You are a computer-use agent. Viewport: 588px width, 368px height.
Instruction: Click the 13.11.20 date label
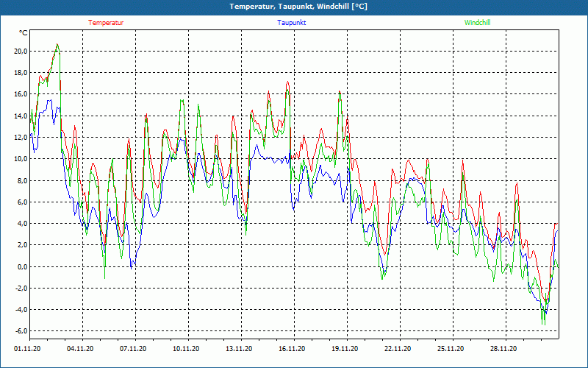[x=239, y=348]
